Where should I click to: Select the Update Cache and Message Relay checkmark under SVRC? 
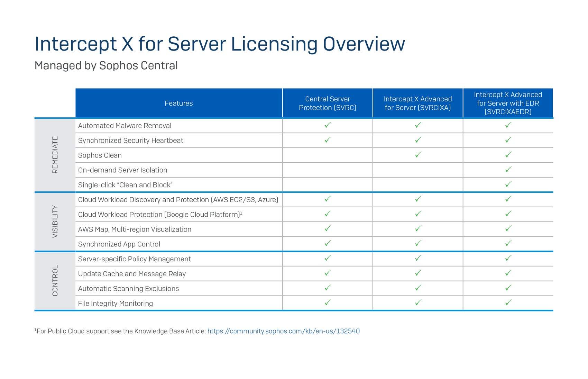(327, 273)
